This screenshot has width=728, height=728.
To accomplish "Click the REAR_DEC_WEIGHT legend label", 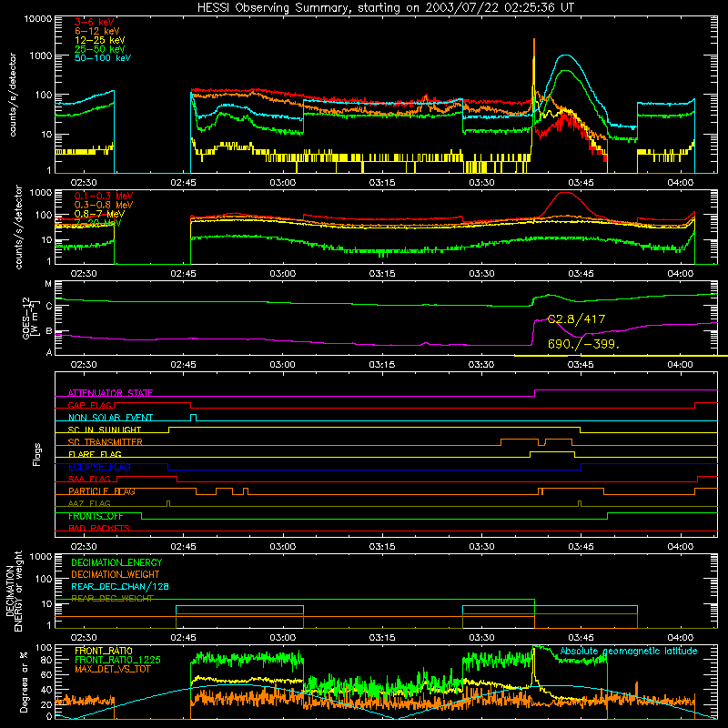I will (112, 599).
